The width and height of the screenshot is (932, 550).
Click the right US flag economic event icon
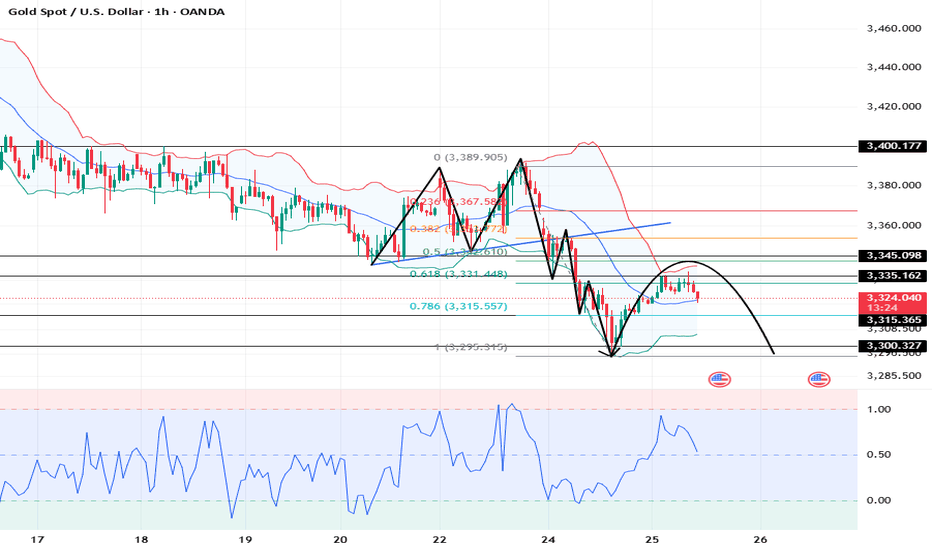click(818, 379)
